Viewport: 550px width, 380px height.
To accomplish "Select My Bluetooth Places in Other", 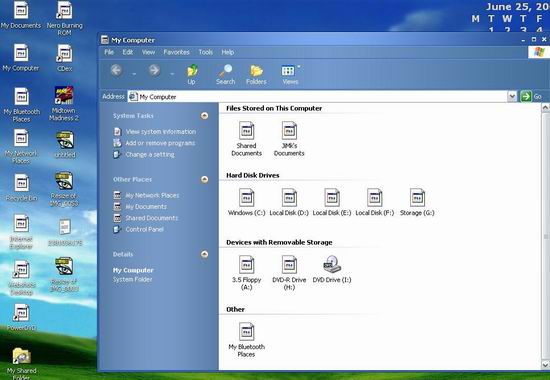I will pos(246,340).
